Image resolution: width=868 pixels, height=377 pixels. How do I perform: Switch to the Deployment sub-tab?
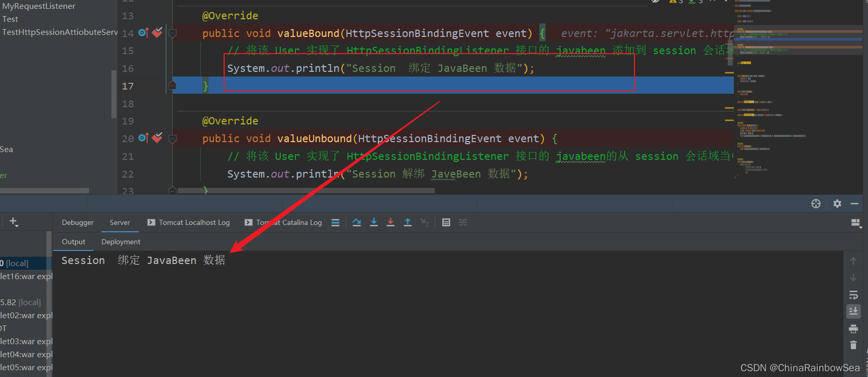[x=121, y=242]
